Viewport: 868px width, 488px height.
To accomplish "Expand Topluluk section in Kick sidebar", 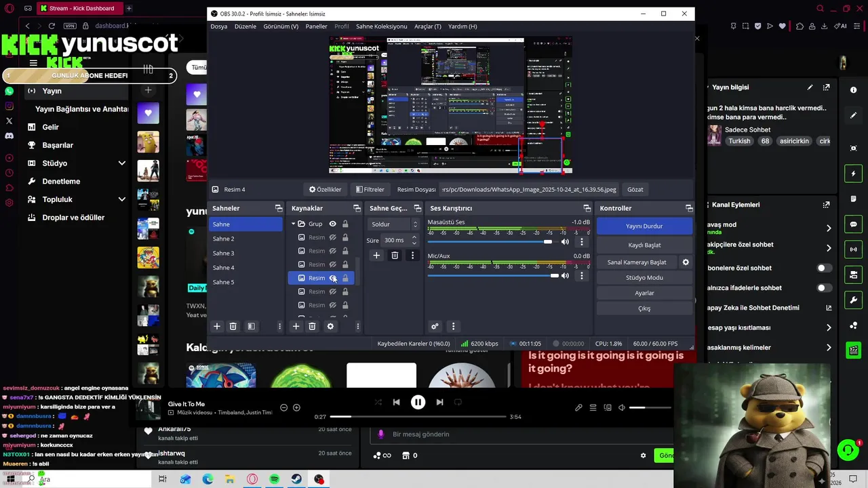I will click(122, 199).
